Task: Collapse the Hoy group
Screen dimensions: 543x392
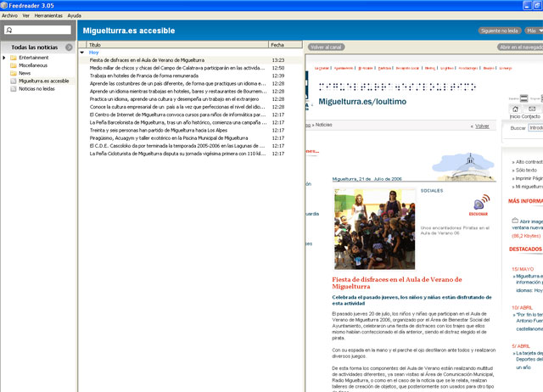Action: coord(82,53)
